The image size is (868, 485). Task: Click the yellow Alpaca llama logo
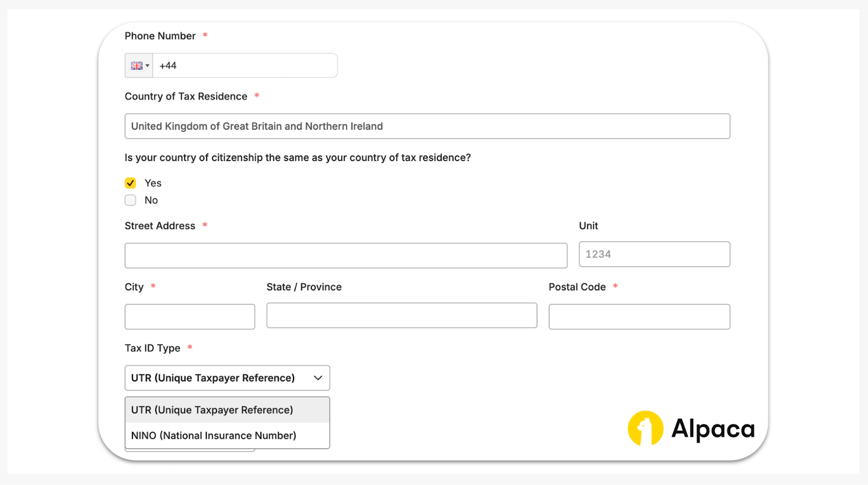coord(645,428)
